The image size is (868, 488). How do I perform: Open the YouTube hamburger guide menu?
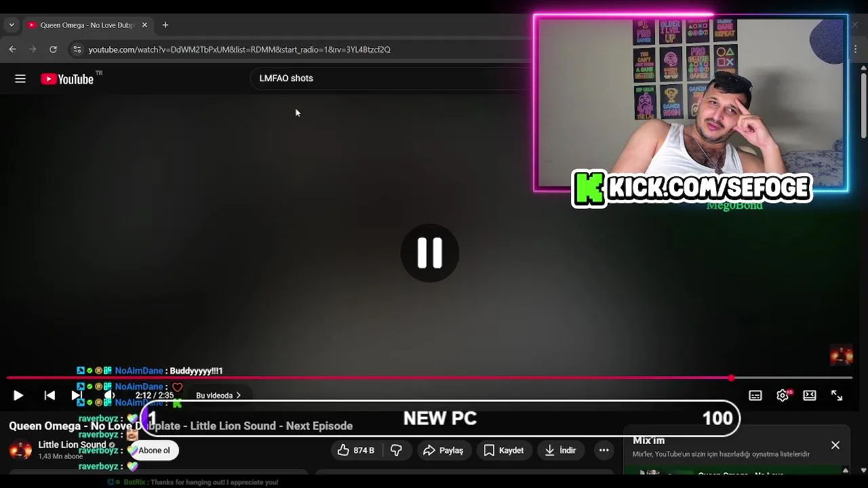20,79
